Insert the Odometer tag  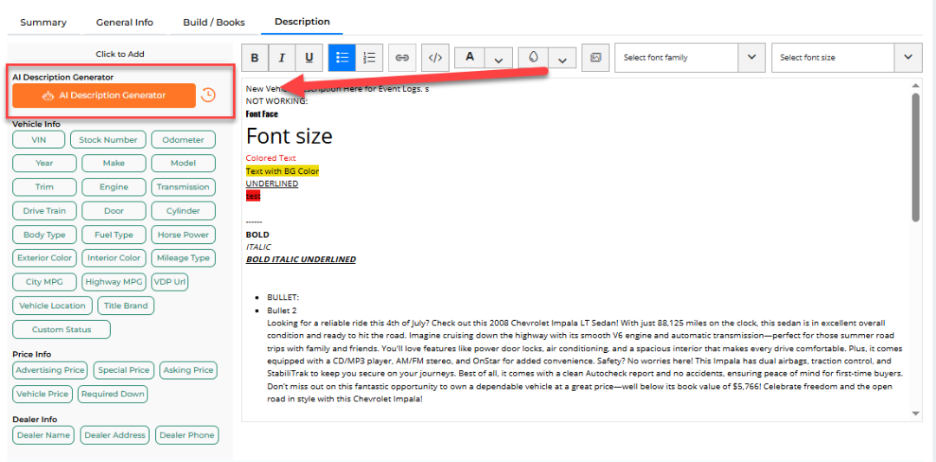(183, 140)
